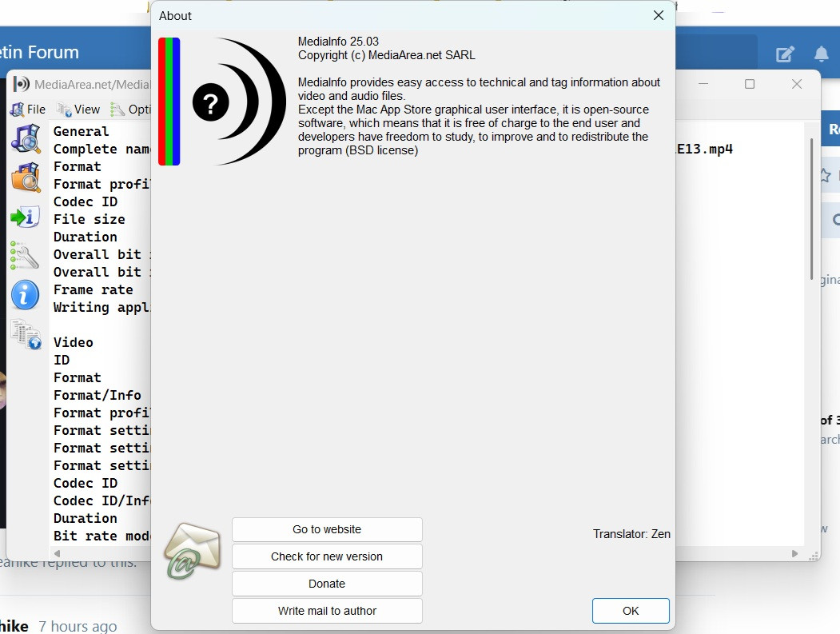Viewport: 840px width, 634px height.
Task: Click the forum star bookmark icon
Action: pyautogui.click(x=826, y=175)
